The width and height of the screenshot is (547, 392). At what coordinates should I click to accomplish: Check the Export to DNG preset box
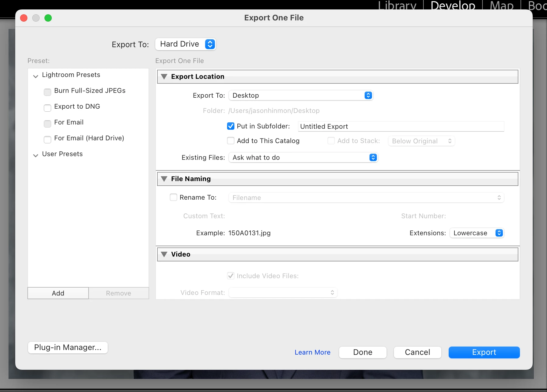point(47,108)
